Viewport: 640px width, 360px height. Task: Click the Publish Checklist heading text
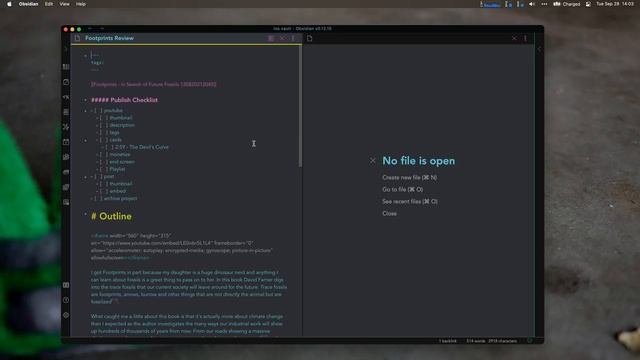[134, 100]
